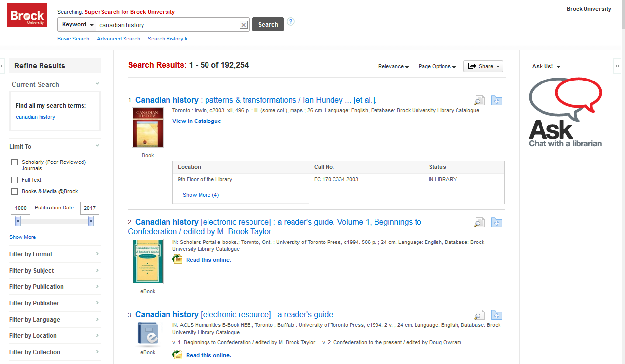The height and width of the screenshot is (364, 625).
Task: Add result 3 to folder icon
Action: [497, 315]
